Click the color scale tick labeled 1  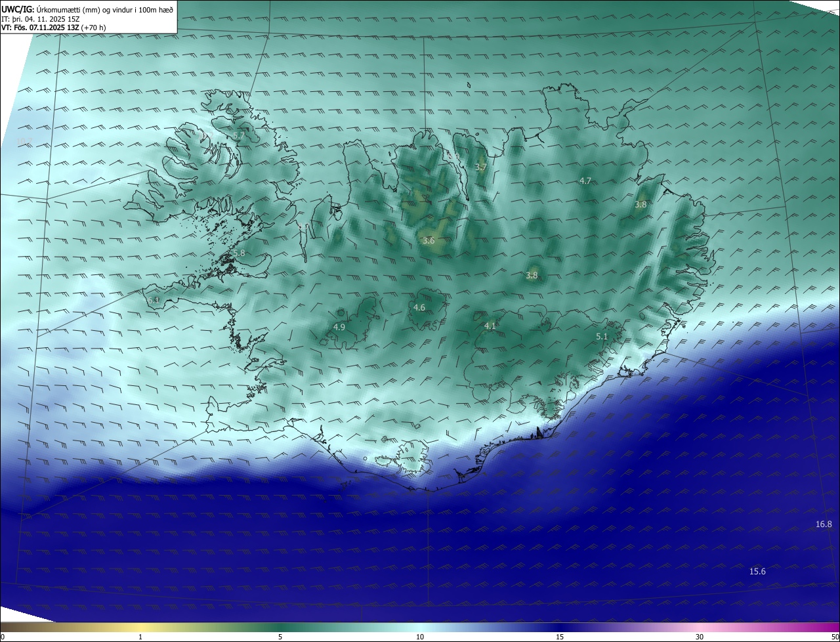140,637
